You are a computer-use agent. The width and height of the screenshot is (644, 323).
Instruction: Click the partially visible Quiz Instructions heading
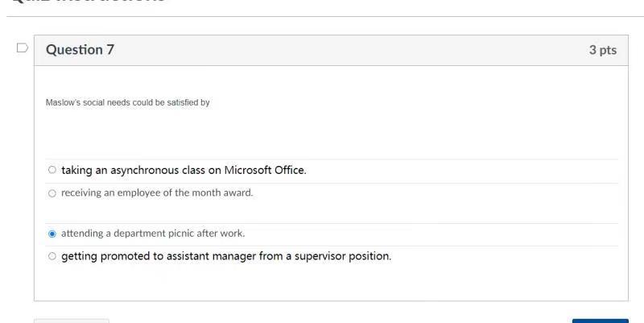pos(89,2)
